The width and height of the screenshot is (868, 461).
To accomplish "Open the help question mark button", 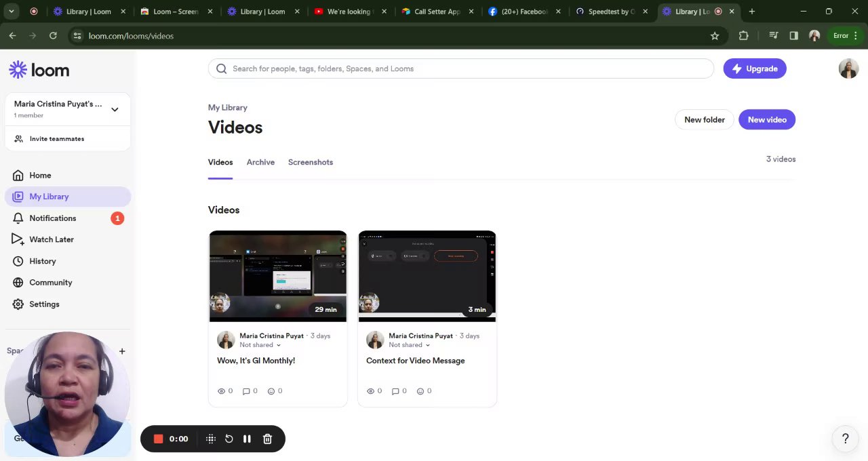I will tap(845, 439).
